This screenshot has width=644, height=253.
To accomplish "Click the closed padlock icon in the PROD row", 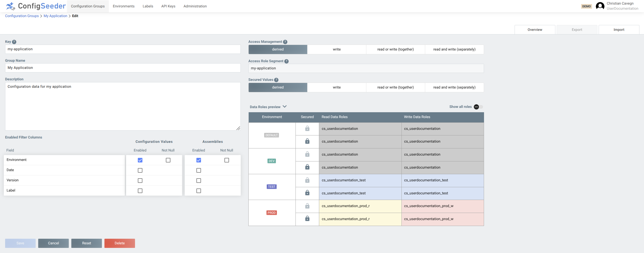I will coord(307,219).
